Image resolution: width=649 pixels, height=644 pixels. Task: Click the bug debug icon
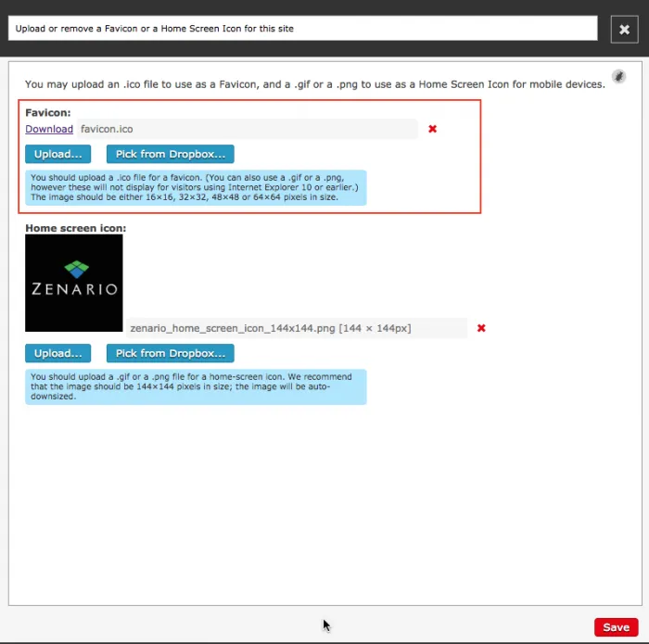[618, 77]
